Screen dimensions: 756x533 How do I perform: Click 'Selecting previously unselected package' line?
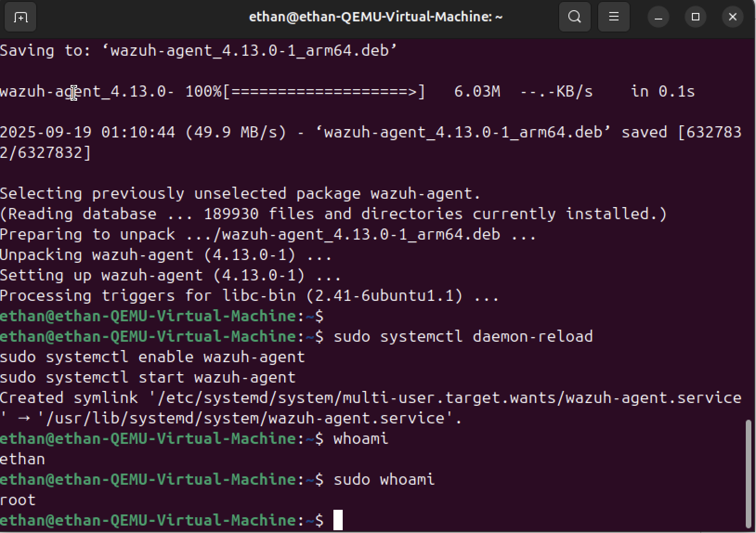pos(240,193)
